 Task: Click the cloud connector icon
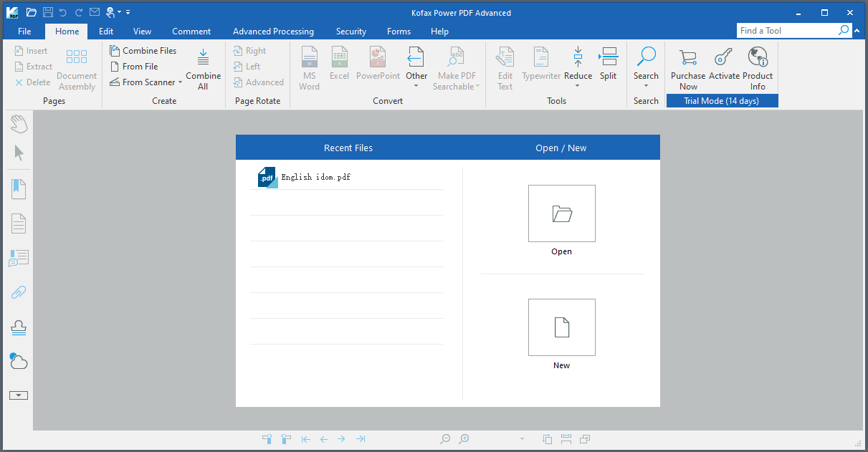(19, 361)
